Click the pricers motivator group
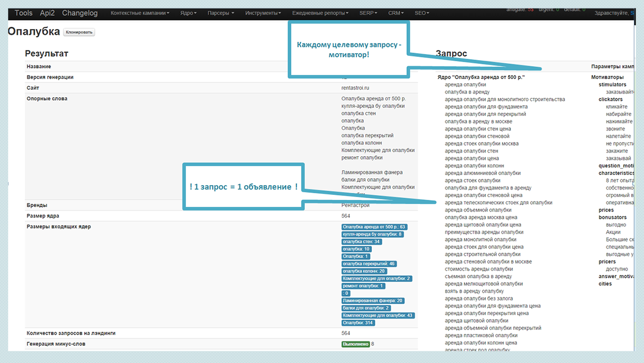Screen dimensions: 644x363 [x=607, y=262]
